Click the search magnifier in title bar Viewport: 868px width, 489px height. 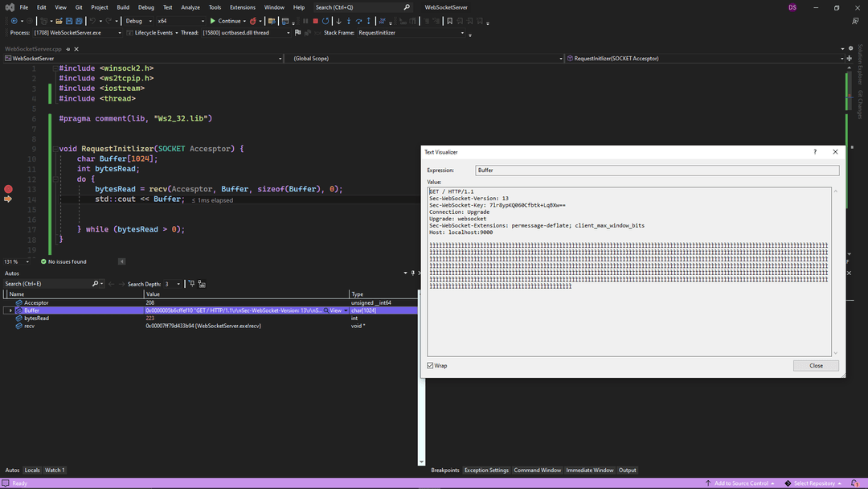tap(407, 7)
